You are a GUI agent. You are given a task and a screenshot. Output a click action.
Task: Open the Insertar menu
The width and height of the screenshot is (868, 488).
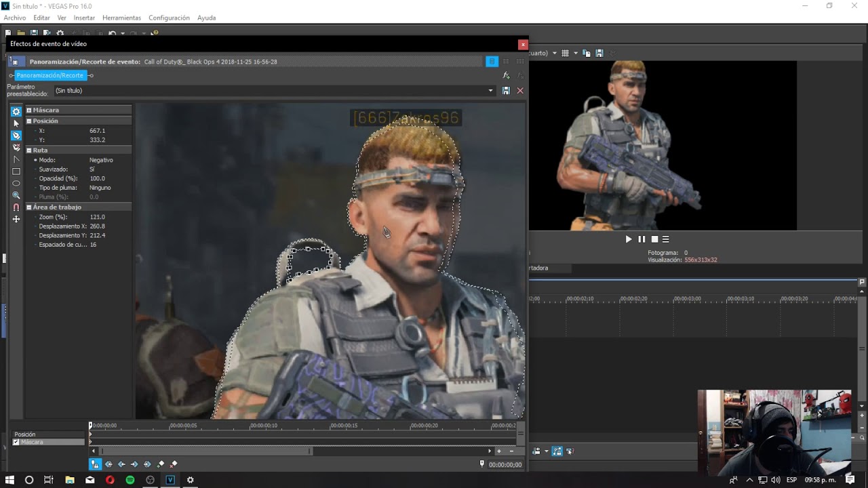[84, 18]
